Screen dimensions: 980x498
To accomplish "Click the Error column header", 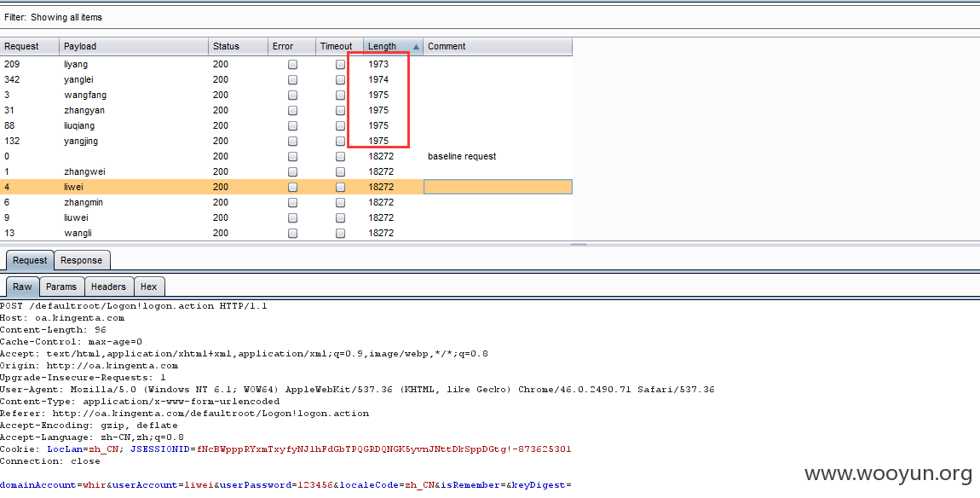I will [292, 46].
